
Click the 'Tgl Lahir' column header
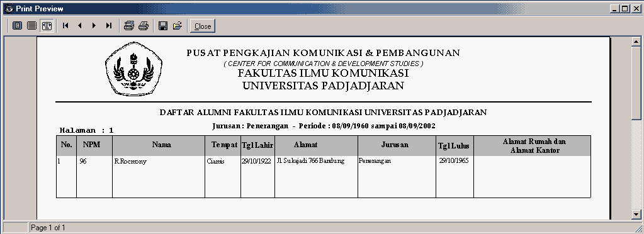[x=257, y=145]
